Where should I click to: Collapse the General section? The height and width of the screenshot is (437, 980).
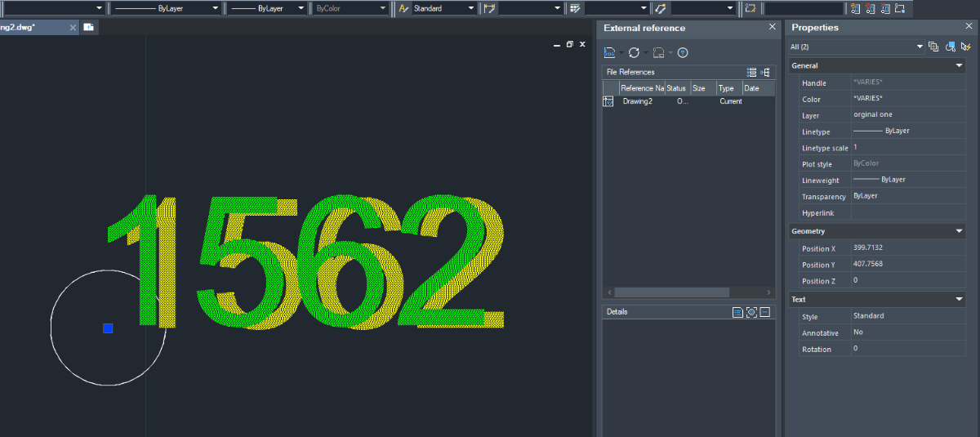point(960,65)
